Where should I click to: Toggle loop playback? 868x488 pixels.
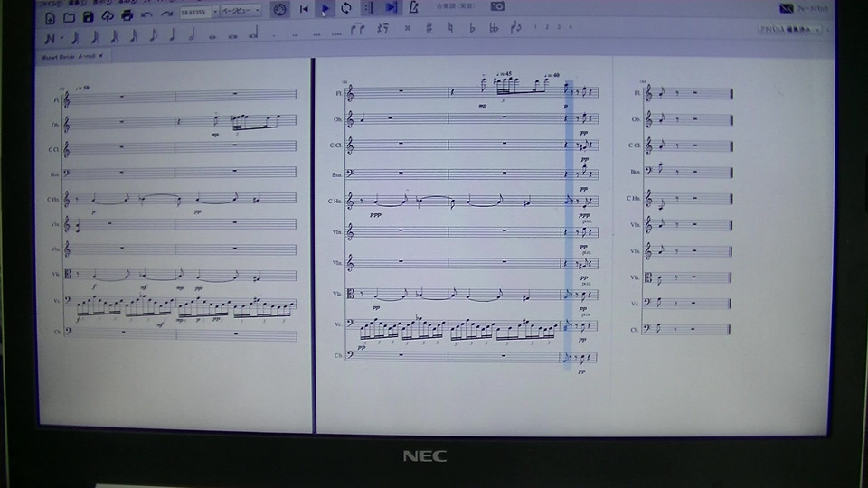(346, 8)
